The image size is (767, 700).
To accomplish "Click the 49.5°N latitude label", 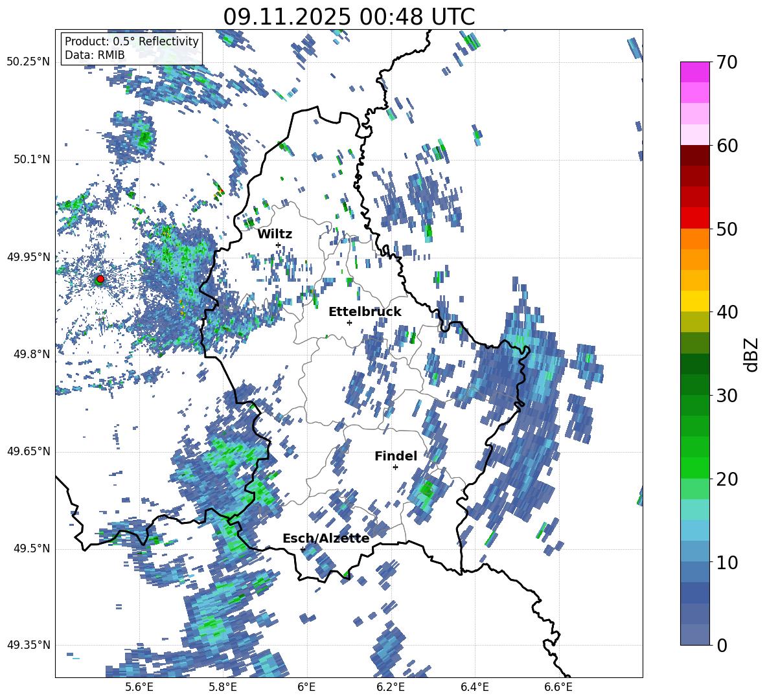I will tap(32, 548).
